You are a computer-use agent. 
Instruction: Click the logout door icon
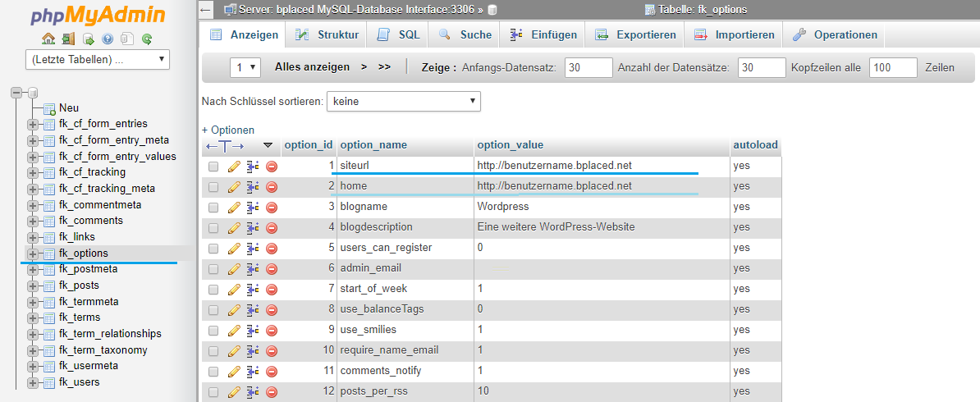68,39
